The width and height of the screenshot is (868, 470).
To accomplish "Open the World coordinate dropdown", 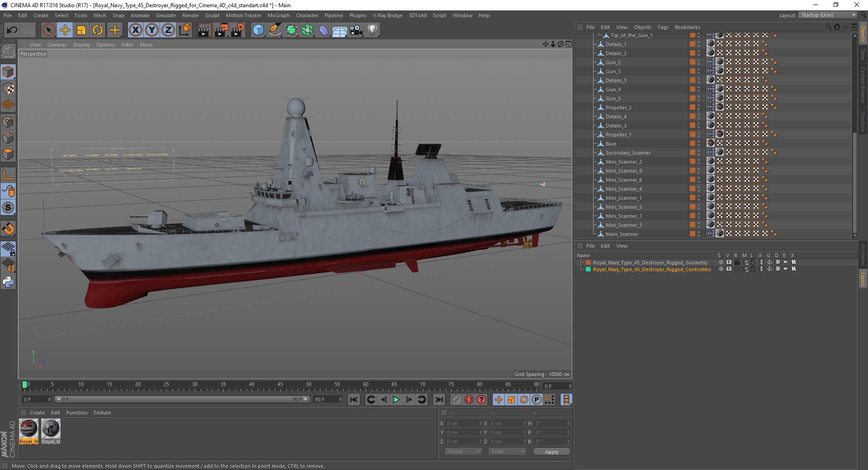I will pyautogui.click(x=463, y=451).
